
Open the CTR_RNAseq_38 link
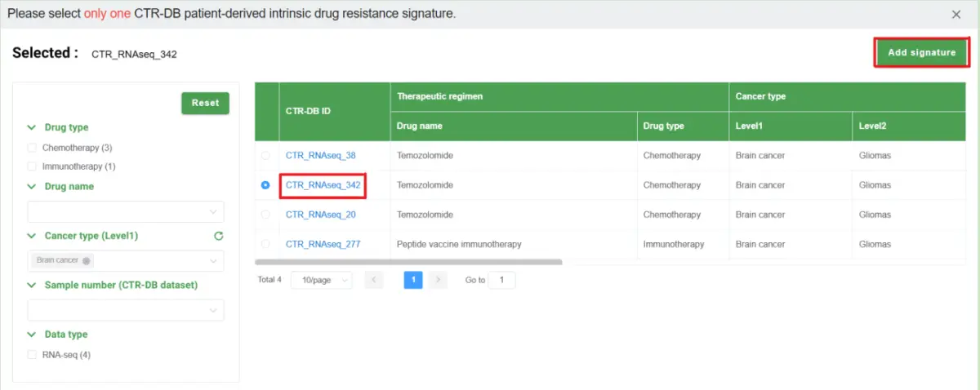320,155
